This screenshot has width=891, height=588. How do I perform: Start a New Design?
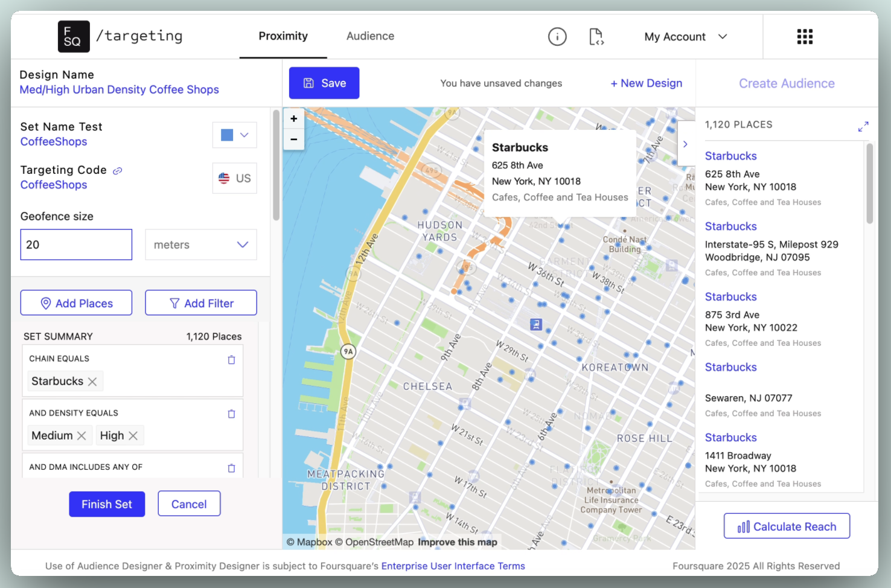pos(646,83)
